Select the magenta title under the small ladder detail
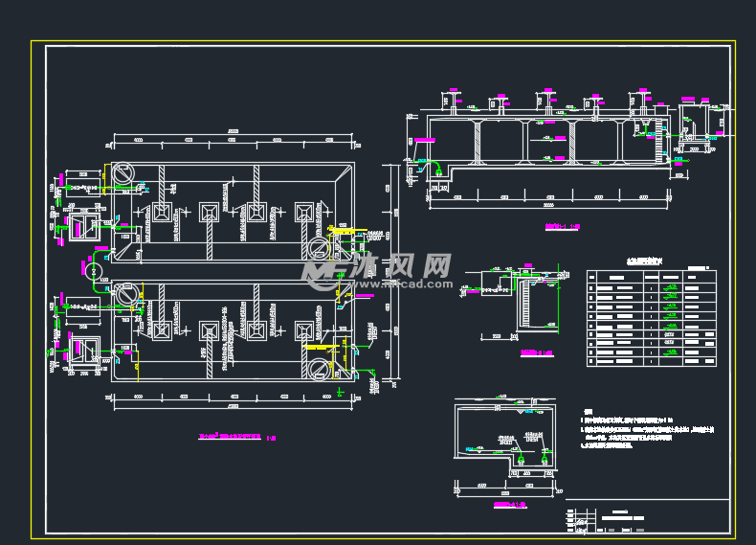This screenshot has height=545, width=756. 537,352
